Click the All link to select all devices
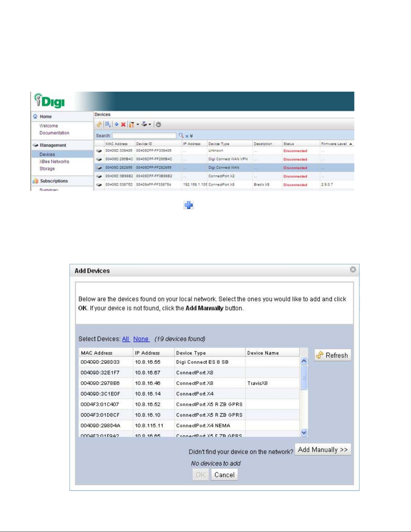Image resolution: width=411 pixels, height=532 pixels. point(126,339)
